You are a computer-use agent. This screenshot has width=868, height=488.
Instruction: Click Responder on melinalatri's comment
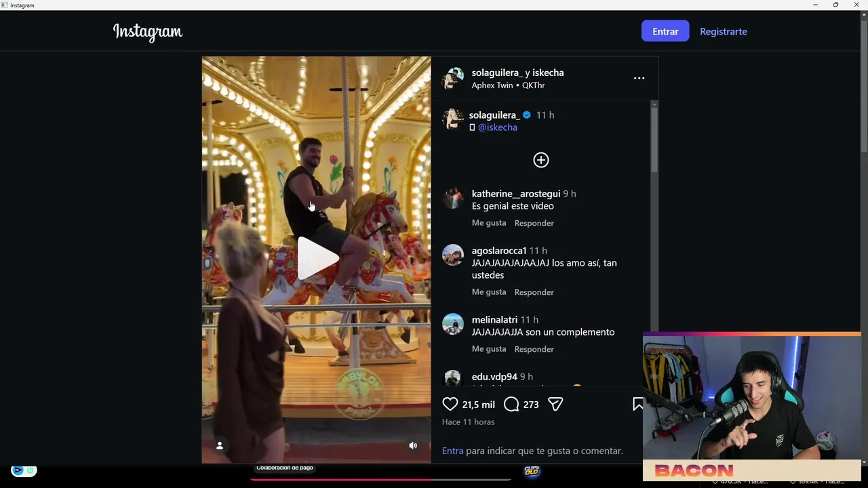click(534, 349)
